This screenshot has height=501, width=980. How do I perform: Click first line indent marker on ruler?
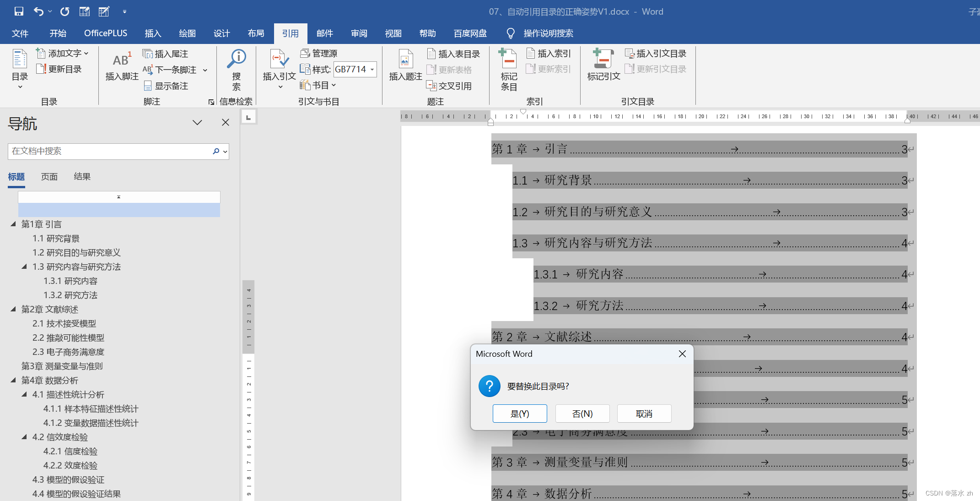pos(523,111)
